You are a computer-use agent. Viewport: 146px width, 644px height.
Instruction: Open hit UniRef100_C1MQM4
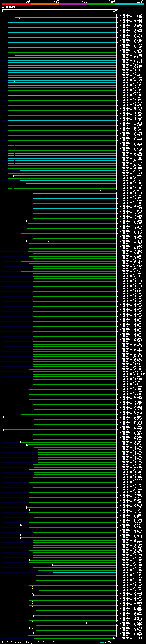point(131,17)
